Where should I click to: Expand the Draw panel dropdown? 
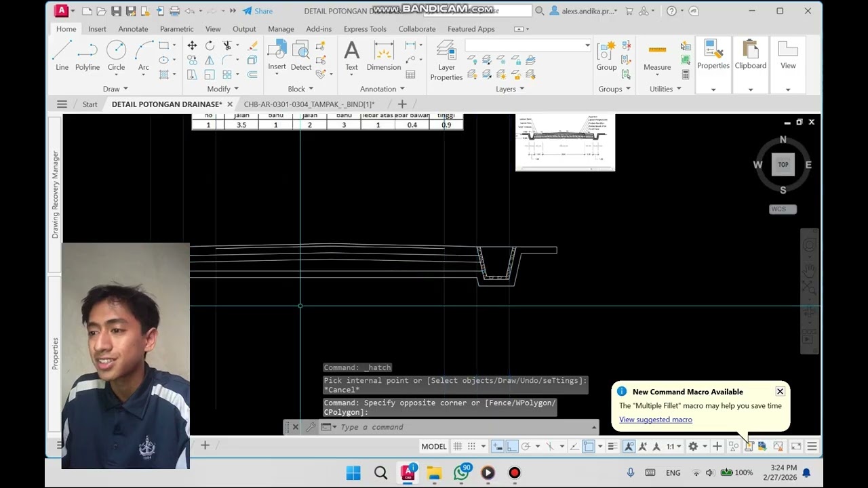[x=115, y=89]
